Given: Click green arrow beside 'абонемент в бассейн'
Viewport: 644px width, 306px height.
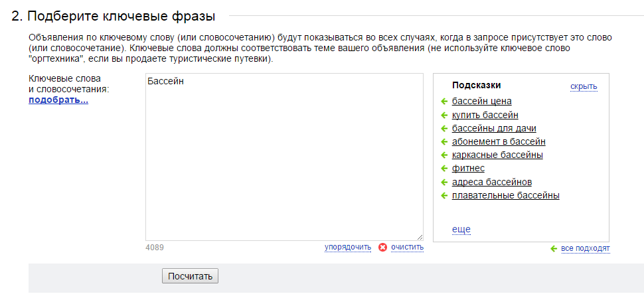Looking at the screenshot, I should (x=443, y=141).
